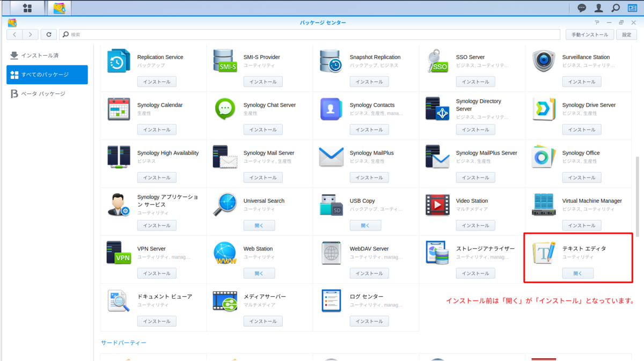
Task: Go forward with the right arrow button
Action: 30,34
